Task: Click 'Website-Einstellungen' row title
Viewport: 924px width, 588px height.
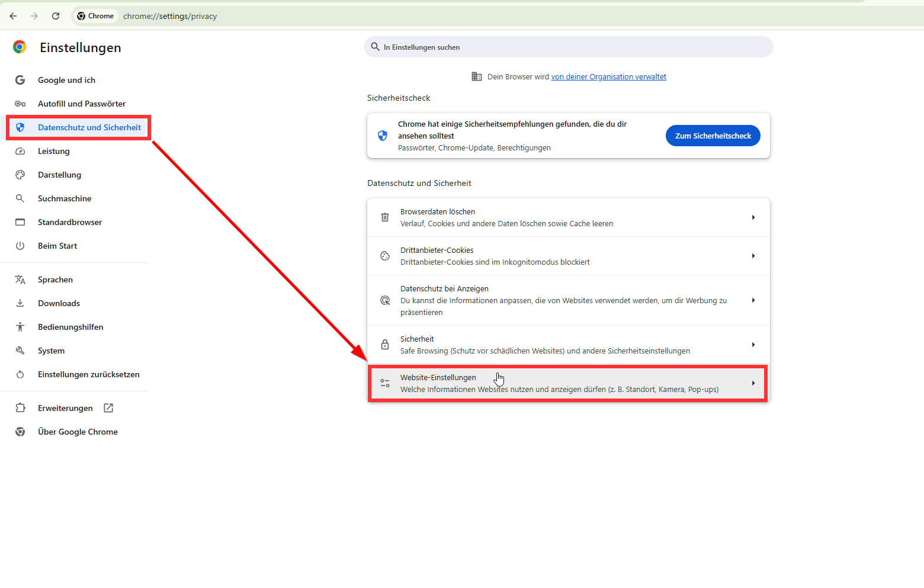Action: pos(438,377)
